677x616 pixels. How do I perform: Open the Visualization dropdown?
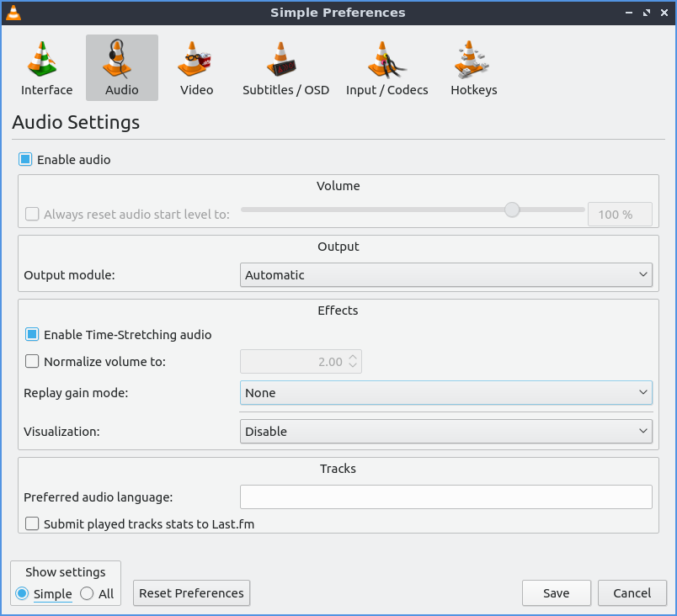pos(445,432)
